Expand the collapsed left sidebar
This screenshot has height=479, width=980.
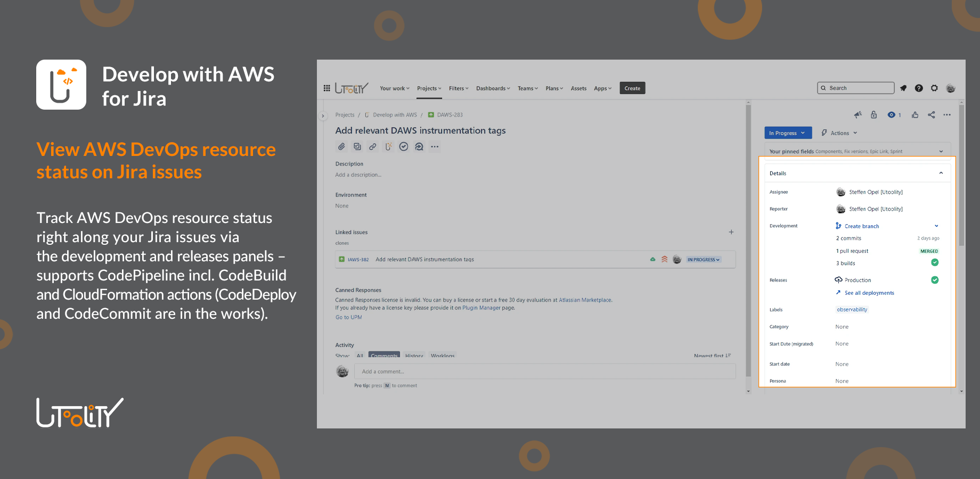tap(322, 115)
